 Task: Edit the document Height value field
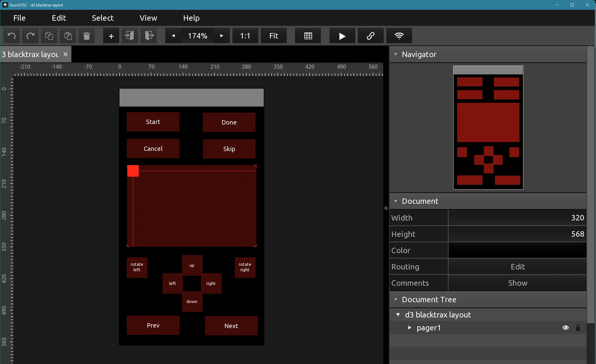click(x=517, y=234)
